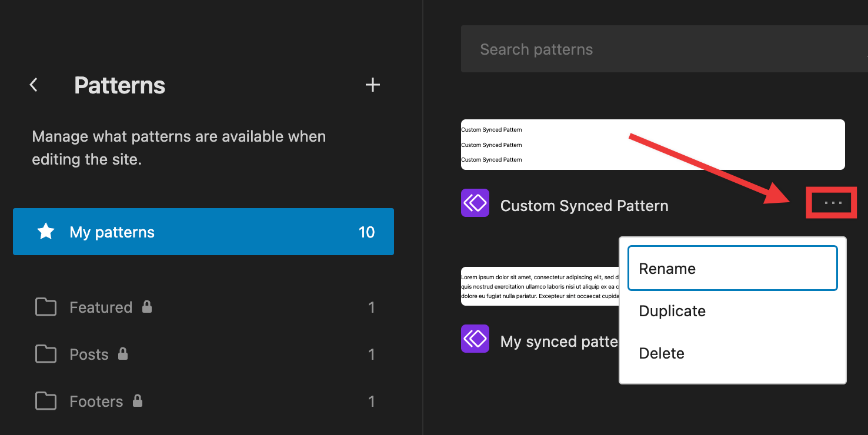
Task: Click the back chevron beside Patterns
Action: coord(34,85)
